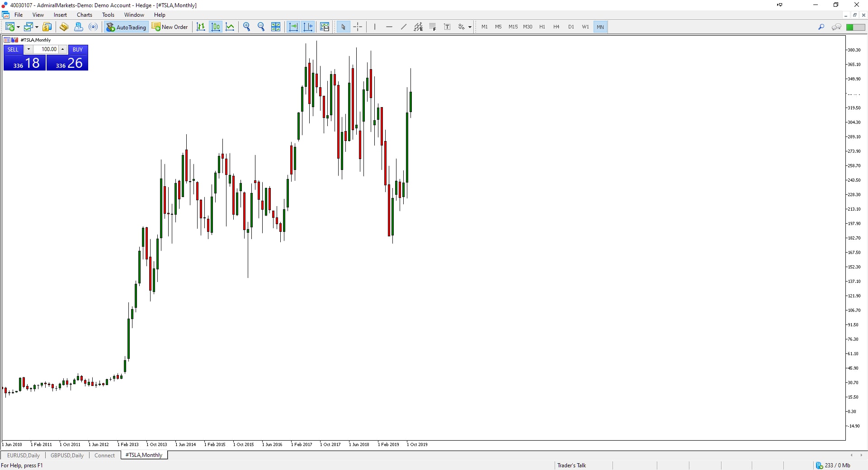This screenshot has height=470, width=868.
Task: Switch to the EURUSD,Daily chart tab
Action: (x=24, y=455)
